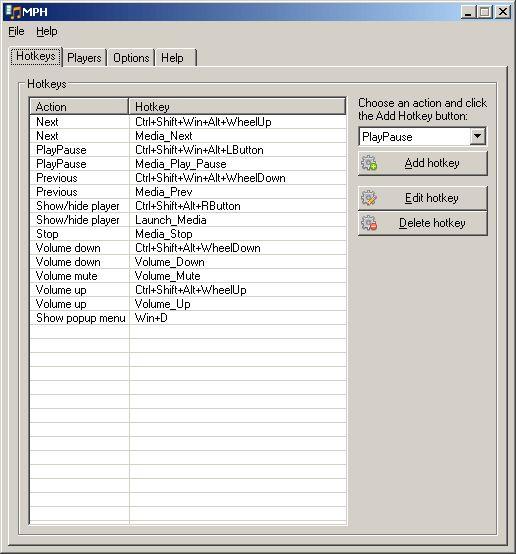Select the Stop Media_Stop row
516x554 pixels.
188,234
